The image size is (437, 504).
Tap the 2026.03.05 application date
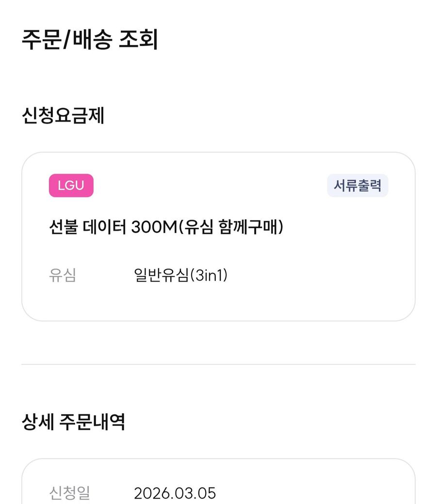175,493
